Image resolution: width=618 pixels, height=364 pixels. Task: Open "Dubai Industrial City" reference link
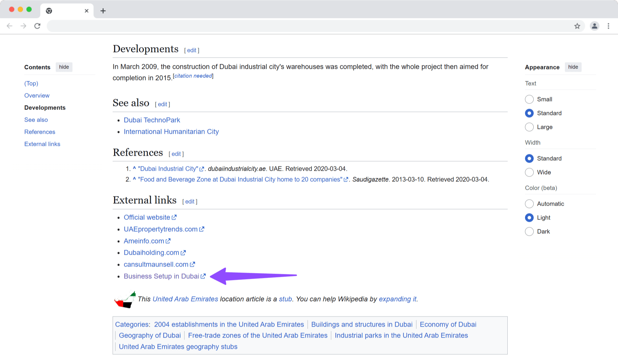pyautogui.click(x=168, y=169)
